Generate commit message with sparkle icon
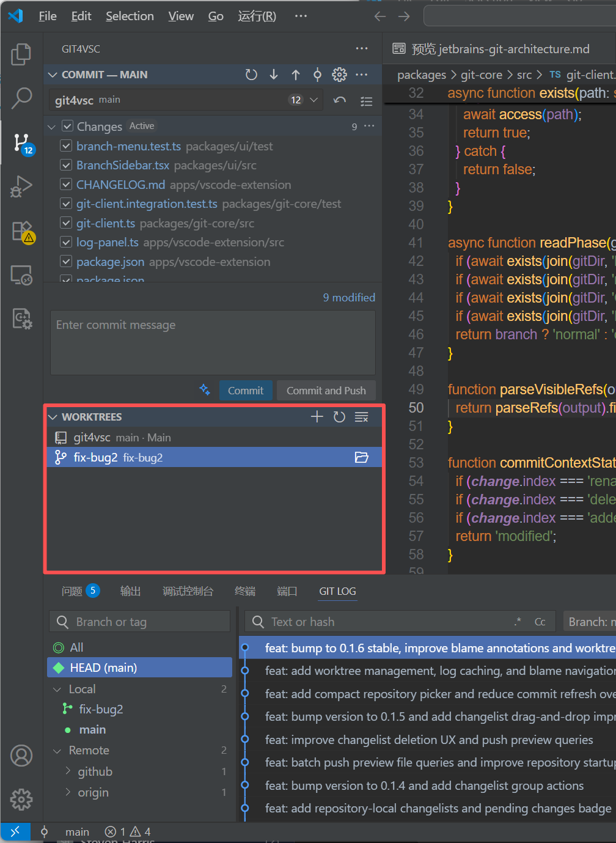This screenshot has width=616, height=843. (205, 389)
